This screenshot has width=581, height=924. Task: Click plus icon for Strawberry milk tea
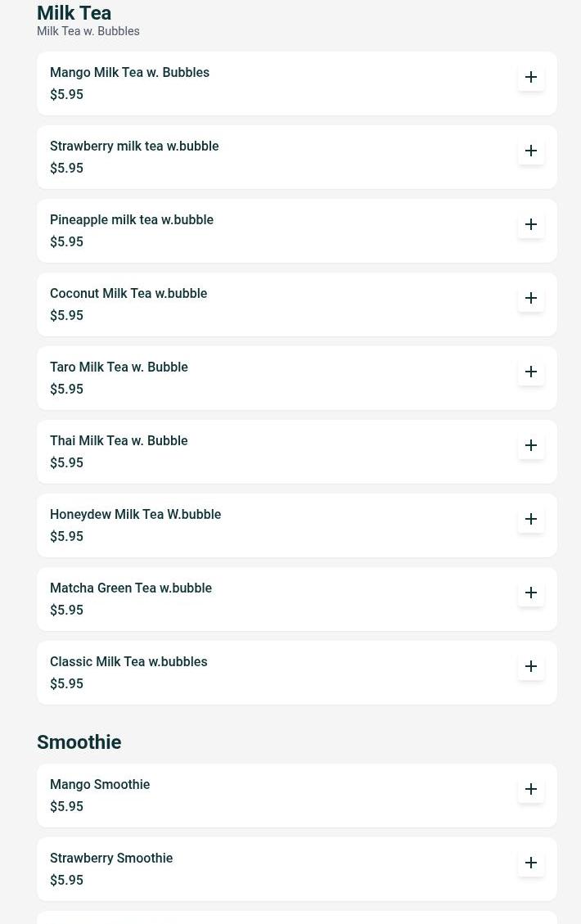[x=531, y=151]
